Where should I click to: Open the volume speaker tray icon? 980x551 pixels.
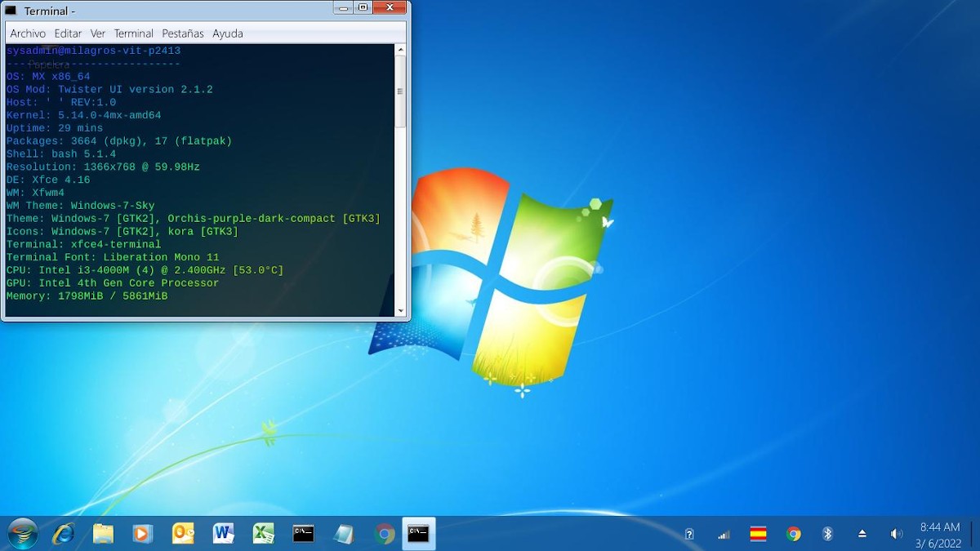[896, 534]
